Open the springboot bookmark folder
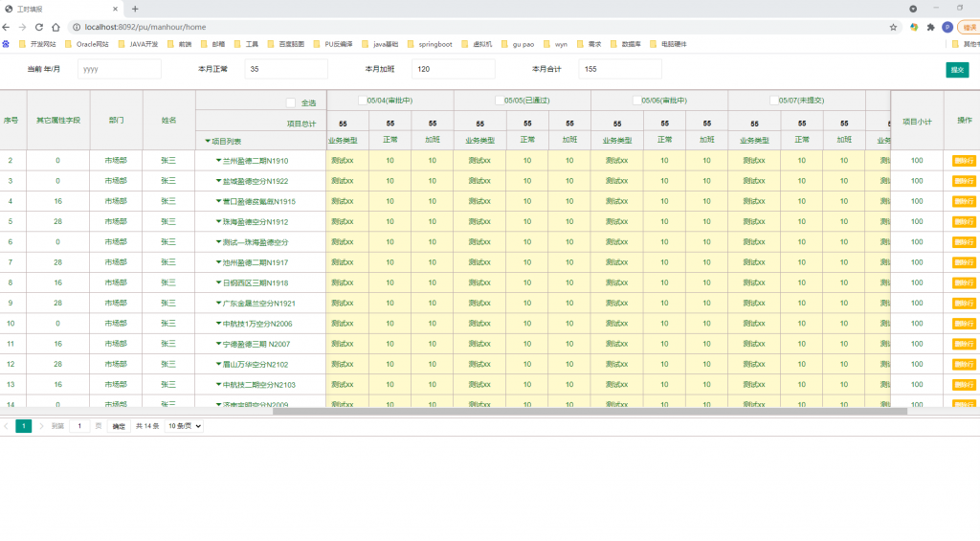 click(430, 44)
